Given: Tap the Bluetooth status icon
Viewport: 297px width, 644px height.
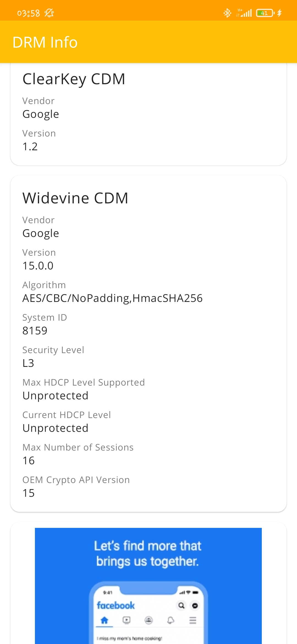Looking at the screenshot, I should 227,13.
